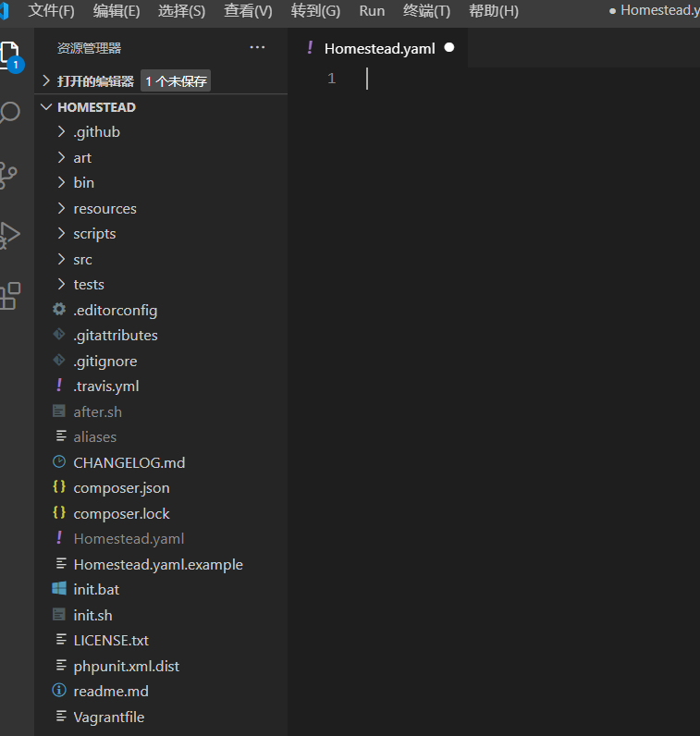Open after.sh file
Image resolution: width=700 pixels, height=736 pixels.
pos(98,411)
